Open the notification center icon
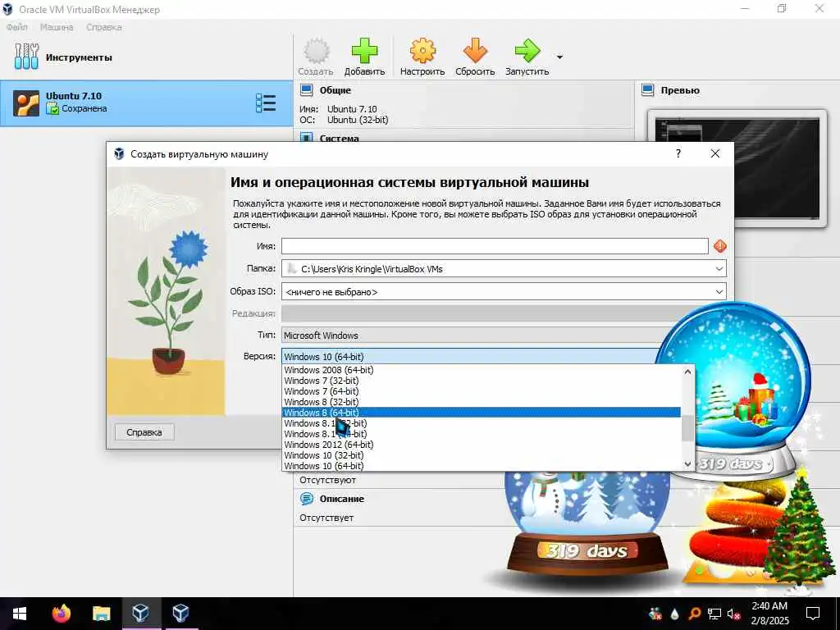The height and width of the screenshot is (630, 840). click(x=813, y=614)
